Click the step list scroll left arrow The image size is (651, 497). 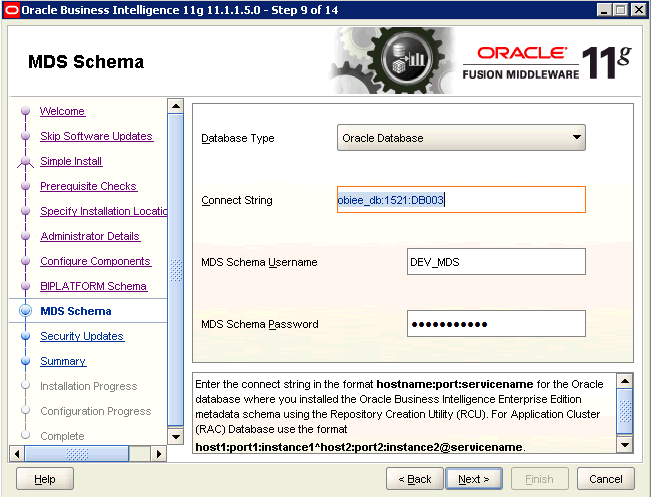click(17, 454)
